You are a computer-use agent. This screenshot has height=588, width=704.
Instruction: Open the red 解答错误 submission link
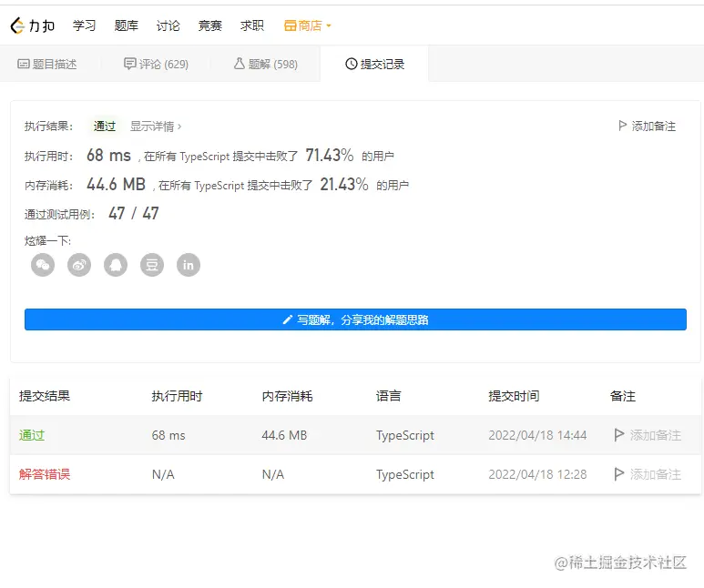45,474
